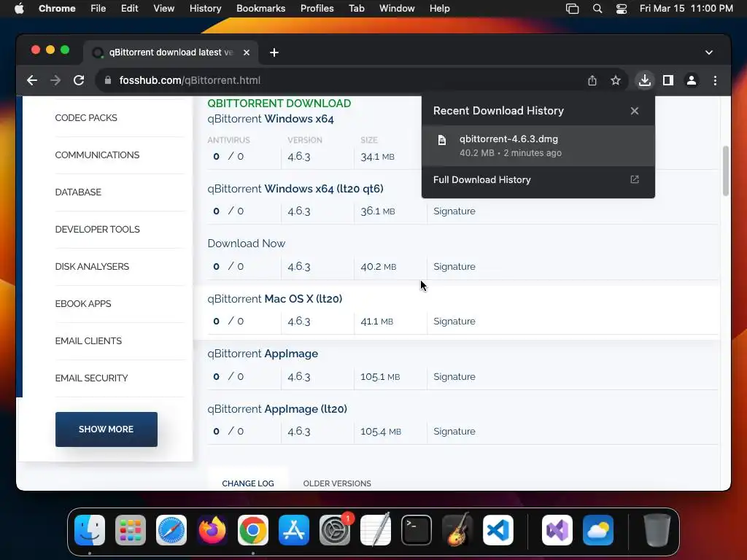Open Chrome's three-dot menu
Image resolution: width=747 pixels, height=560 pixels.
715,80
